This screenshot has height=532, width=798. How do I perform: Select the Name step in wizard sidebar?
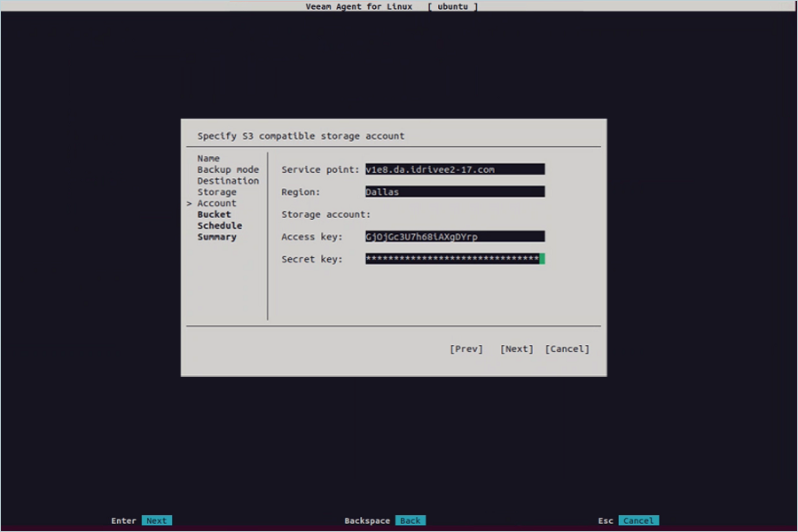coord(208,159)
